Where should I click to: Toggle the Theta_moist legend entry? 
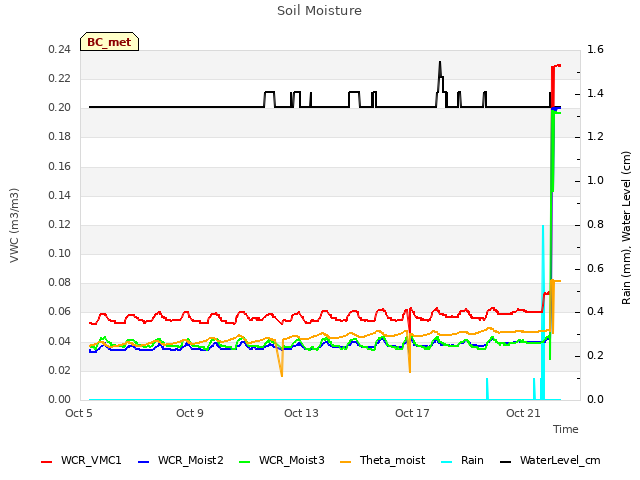pos(382,460)
